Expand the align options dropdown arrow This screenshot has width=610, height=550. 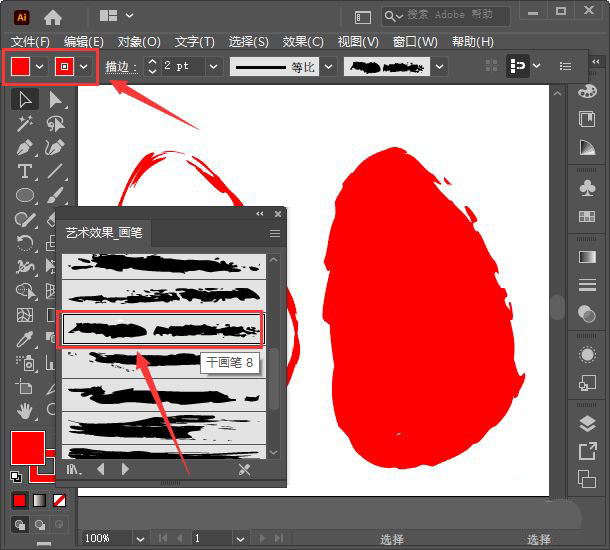[x=536, y=66]
